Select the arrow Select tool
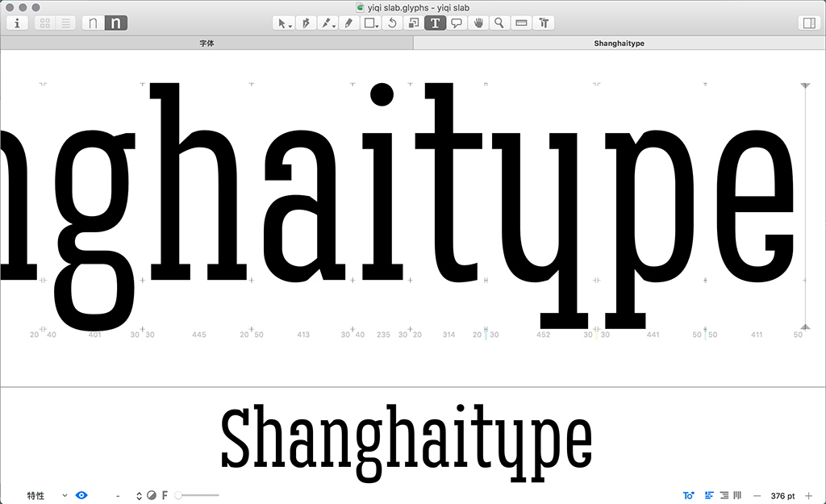 pyautogui.click(x=283, y=23)
